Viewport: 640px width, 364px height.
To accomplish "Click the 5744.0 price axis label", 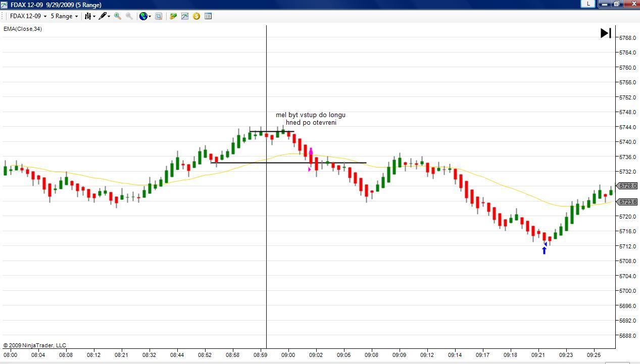I will [628, 127].
